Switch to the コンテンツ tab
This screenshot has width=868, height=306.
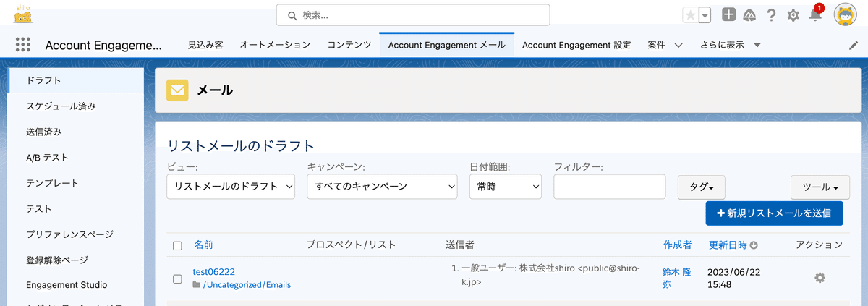pyautogui.click(x=349, y=45)
